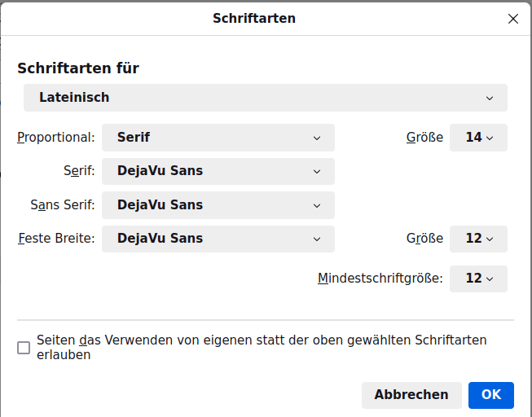
Task: Expand the Feste Breite font dropdown
Action: [x=218, y=239]
